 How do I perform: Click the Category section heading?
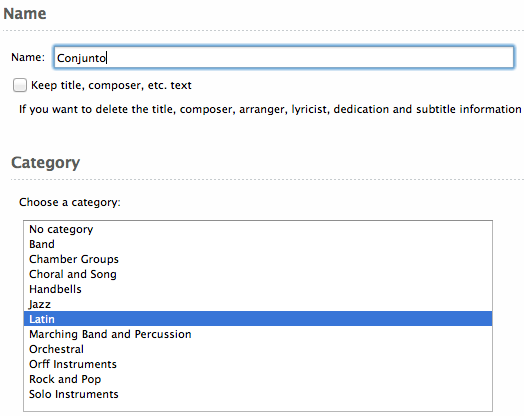tap(45, 163)
